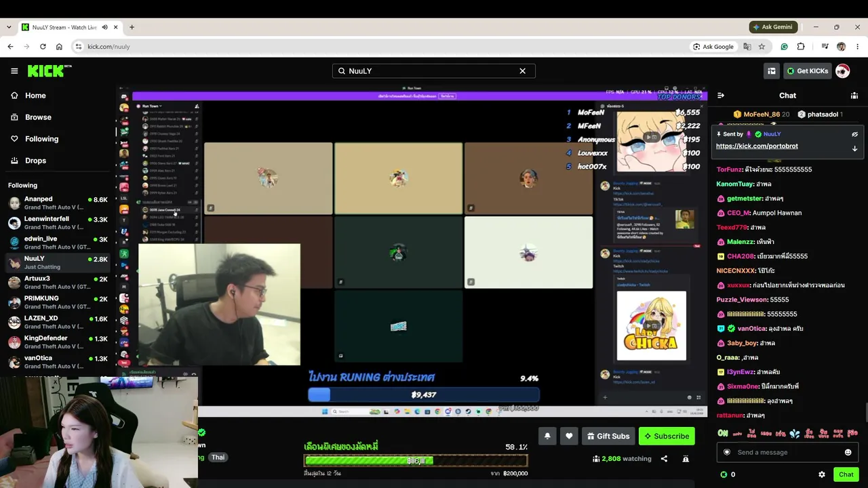Open Leenwinterfell's followed channel

(x=58, y=223)
